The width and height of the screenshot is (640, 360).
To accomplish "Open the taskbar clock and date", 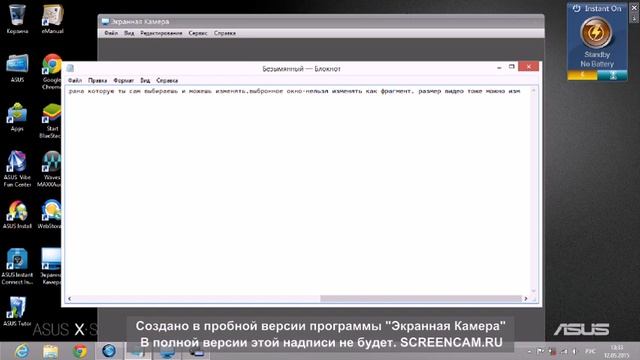I will point(616,351).
